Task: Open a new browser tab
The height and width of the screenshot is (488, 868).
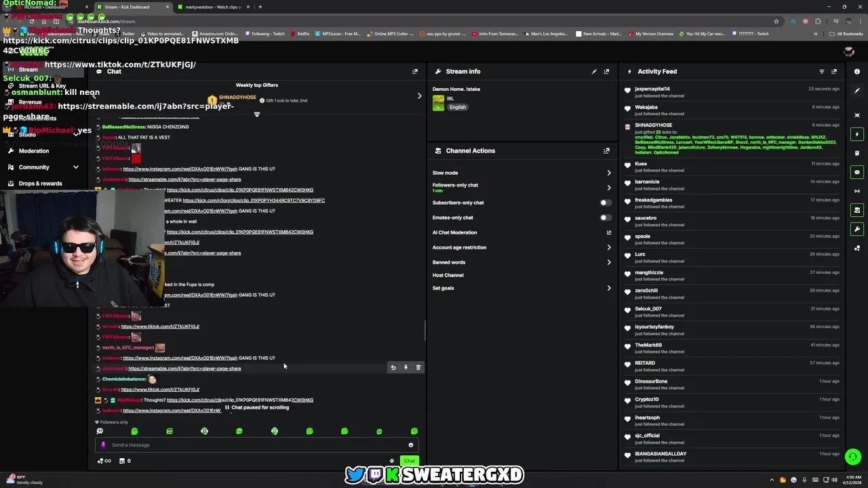Action: [260, 7]
